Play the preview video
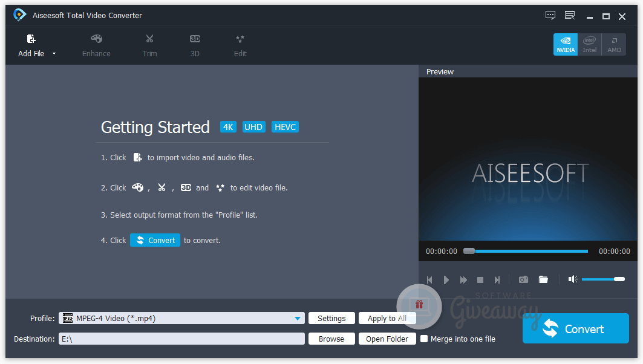This screenshot has width=643, height=364. (446, 279)
